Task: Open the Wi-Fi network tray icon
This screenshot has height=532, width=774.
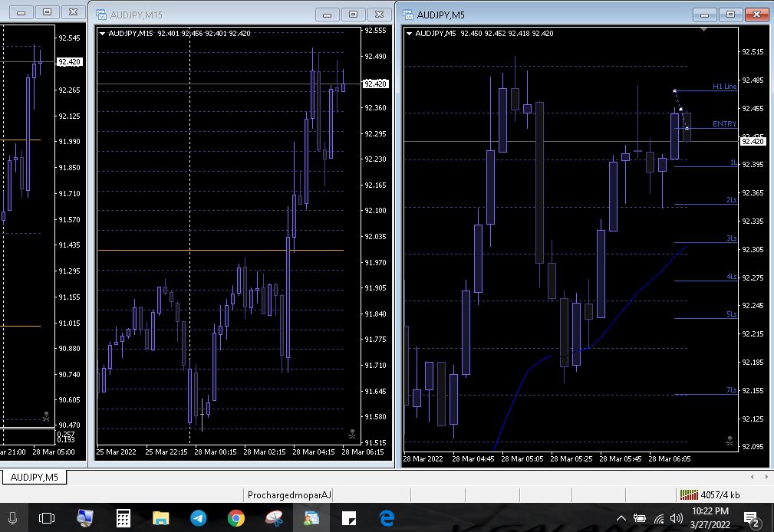Action: [x=659, y=518]
